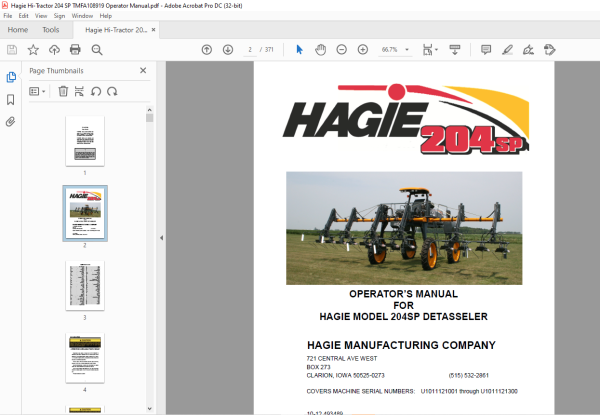Open thumbnail options dropdown menu

click(38, 91)
